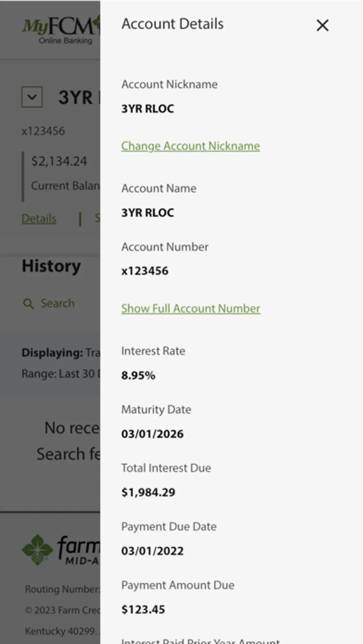This screenshot has height=644, width=363.
Task: Click the History section heading
Action: [51, 266]
